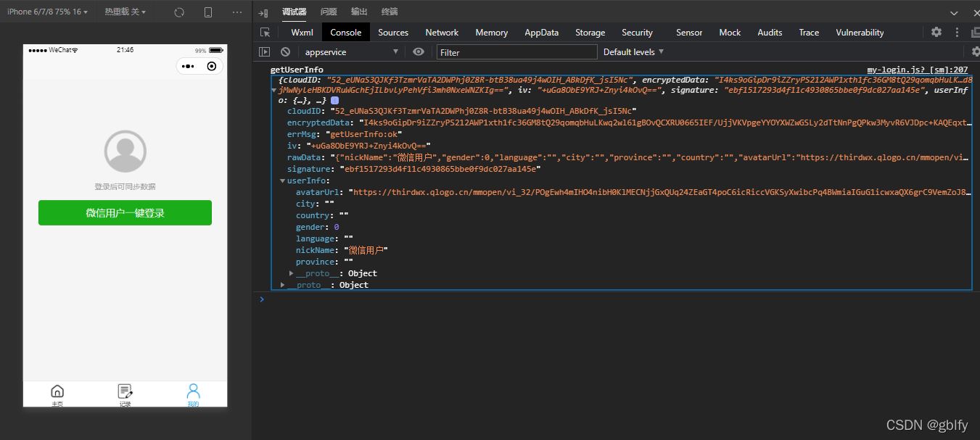Open DevTools settings gear beside Vulnerability tab
The width and height of the screenshot is (980, 440).
tap(936, 33)
